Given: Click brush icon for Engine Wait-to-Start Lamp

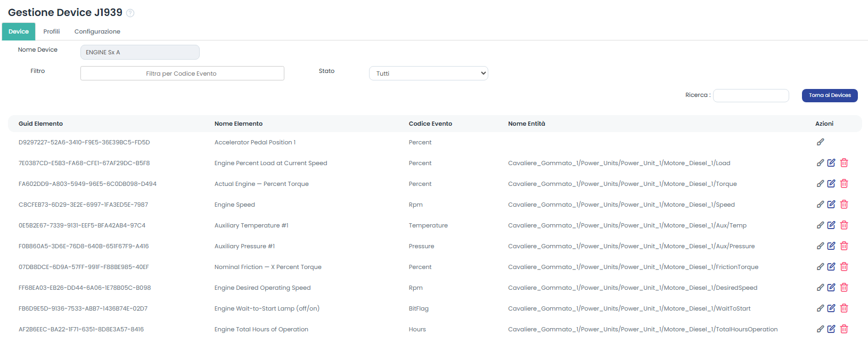Looking at the screenshot, I should pos(820,308).
